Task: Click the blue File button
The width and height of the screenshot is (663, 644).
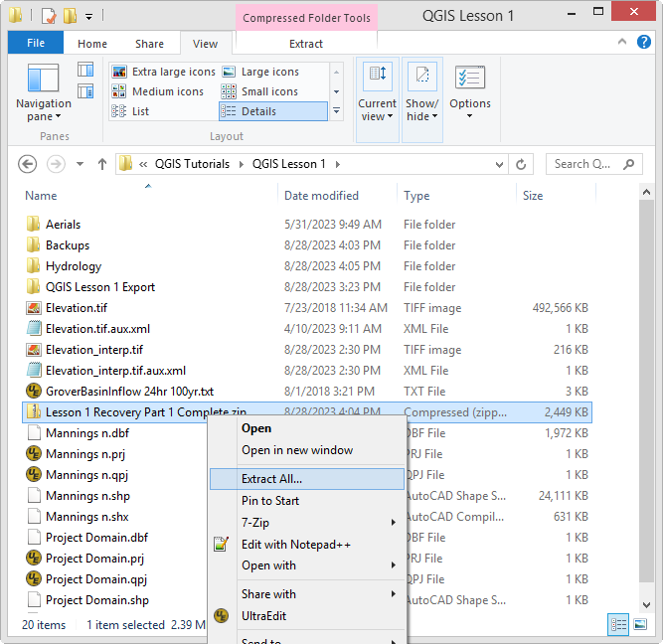Action: point(35,44)
